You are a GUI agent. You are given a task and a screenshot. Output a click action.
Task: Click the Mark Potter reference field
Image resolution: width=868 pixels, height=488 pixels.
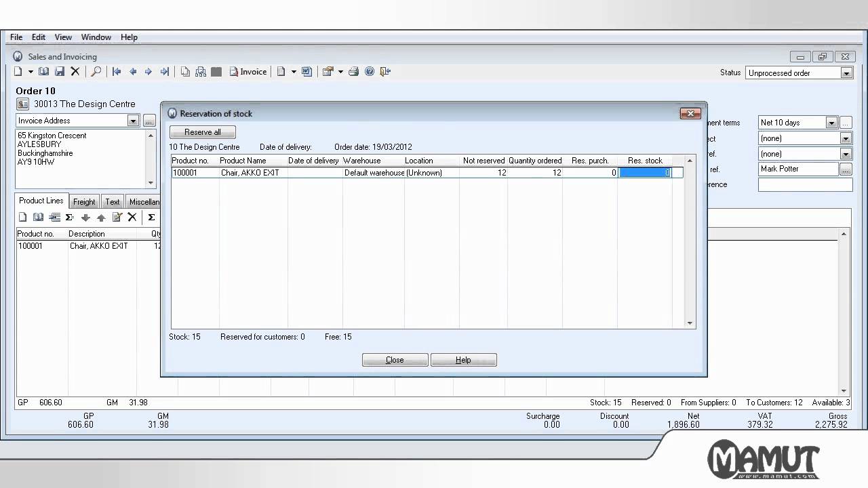pyautogui.click(x=798, y=169)
